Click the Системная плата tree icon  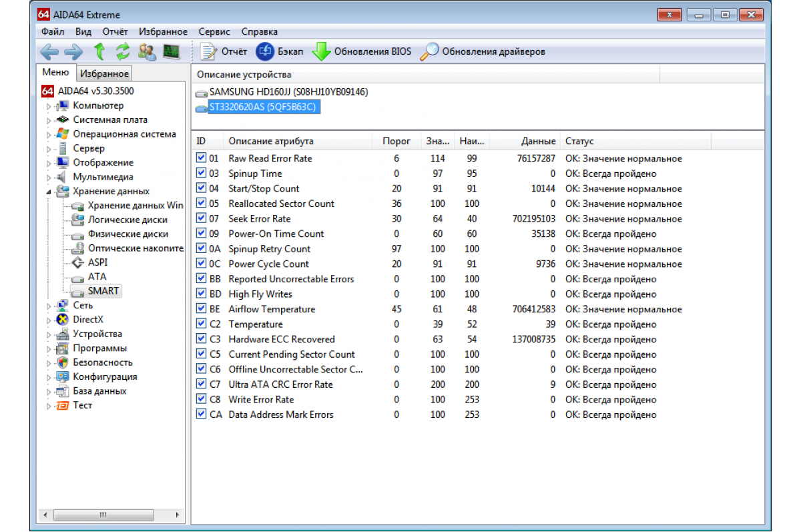pos(63,119)
